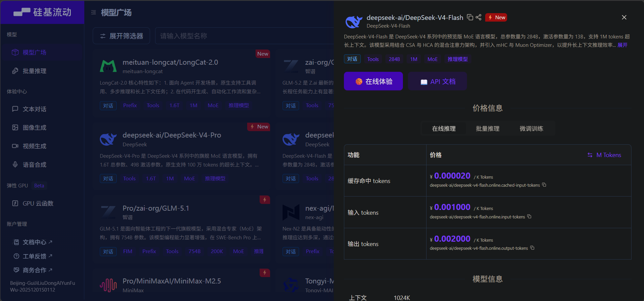Expand the full model description via 展开

coord(622,45)
